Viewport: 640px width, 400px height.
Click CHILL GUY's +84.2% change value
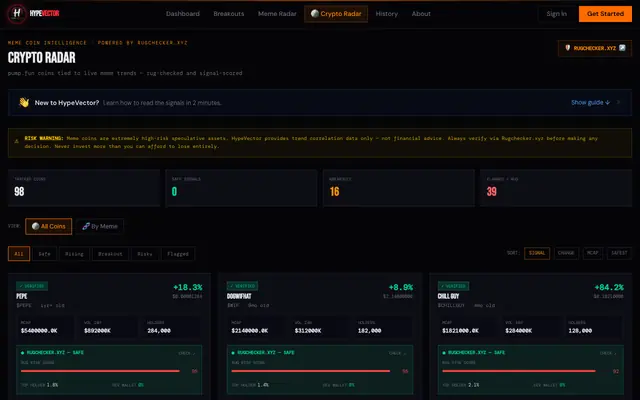609,287
